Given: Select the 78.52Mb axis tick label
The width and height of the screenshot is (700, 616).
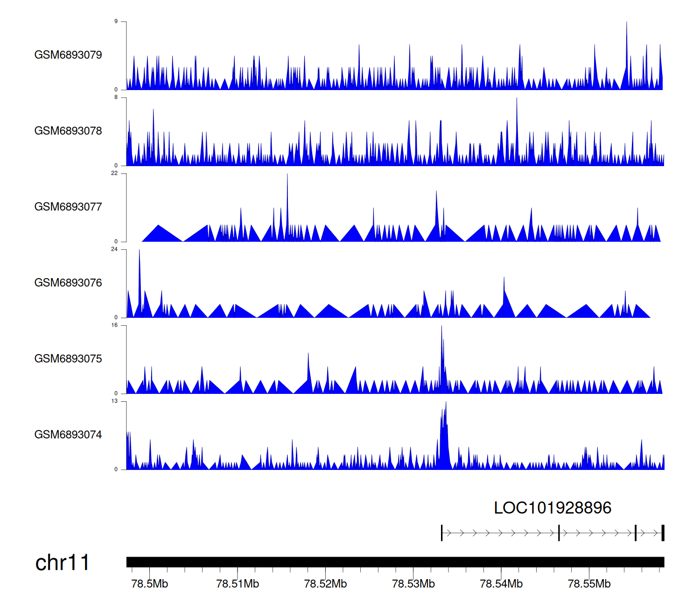Looking at the screenshot, I should pos(325,584).
